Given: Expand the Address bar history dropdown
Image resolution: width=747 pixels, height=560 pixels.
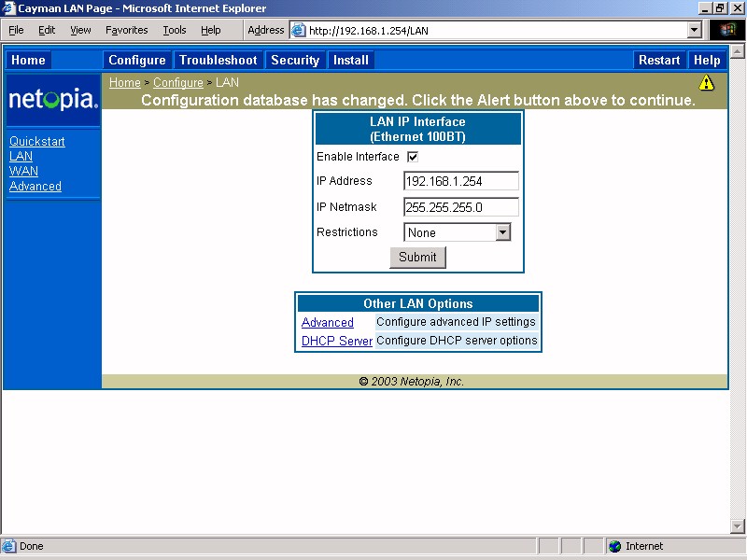Looking at the screenshot, I should point(695,31).
